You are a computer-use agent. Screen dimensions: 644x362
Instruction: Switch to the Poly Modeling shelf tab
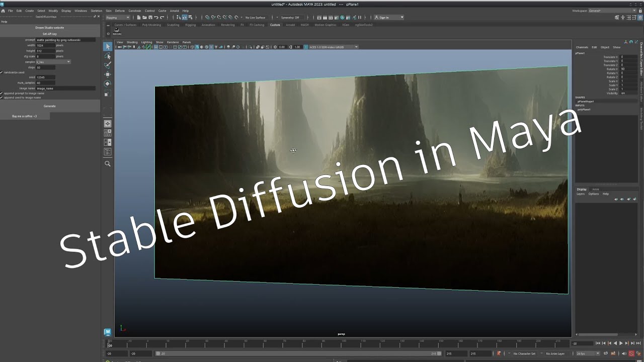[151, 25]
